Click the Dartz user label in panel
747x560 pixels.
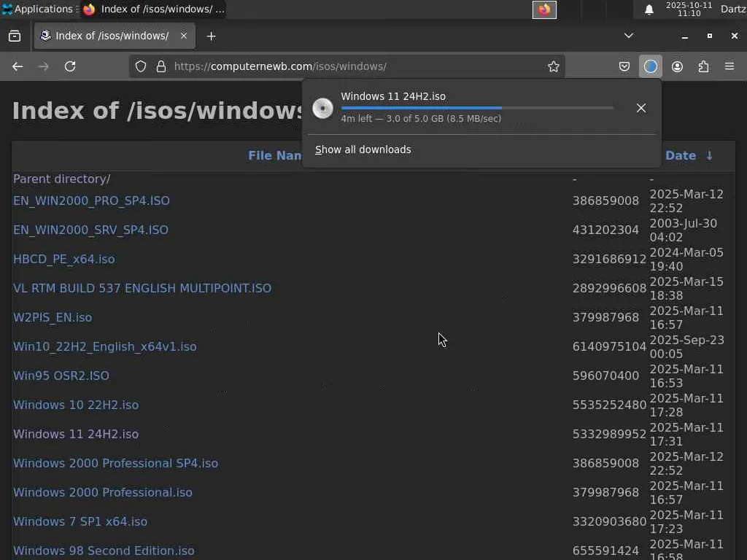pos(733,9)
